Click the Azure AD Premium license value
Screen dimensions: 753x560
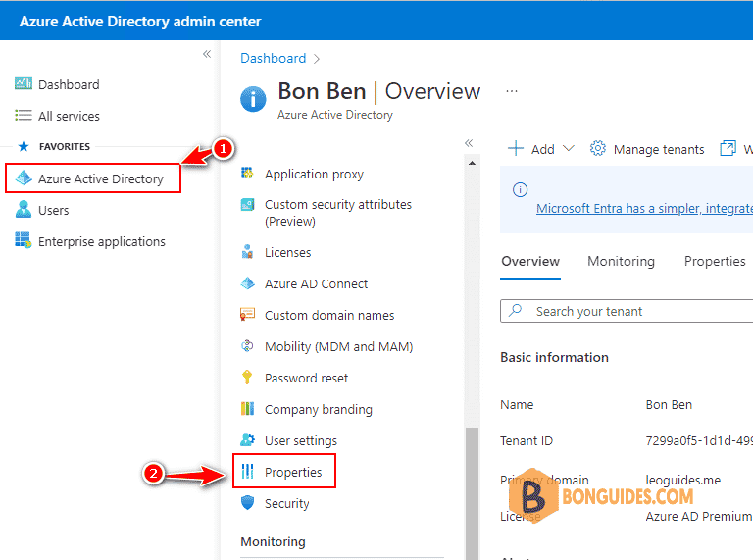[699, 516]
